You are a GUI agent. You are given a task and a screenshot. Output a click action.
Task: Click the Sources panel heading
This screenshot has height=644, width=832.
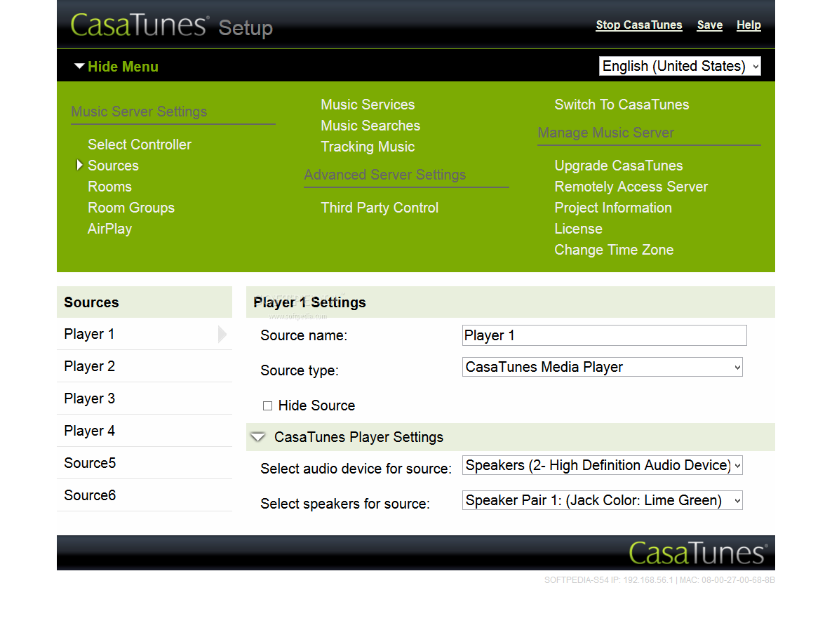[x=91, y=302]
